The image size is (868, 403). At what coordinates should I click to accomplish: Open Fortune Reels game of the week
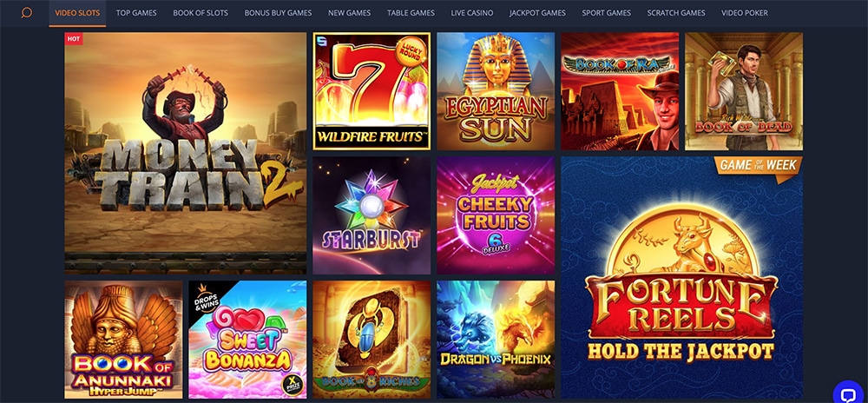click(681, 277)
